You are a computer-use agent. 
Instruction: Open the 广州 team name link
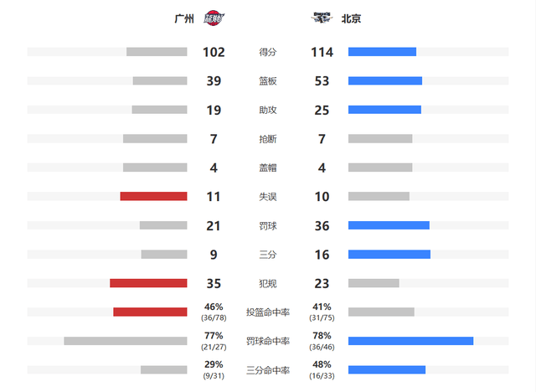184,18
